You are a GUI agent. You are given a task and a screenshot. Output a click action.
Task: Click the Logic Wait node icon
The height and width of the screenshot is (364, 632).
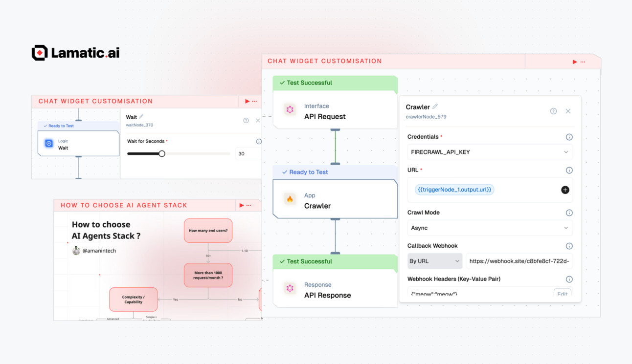click(x=49, y=143)
